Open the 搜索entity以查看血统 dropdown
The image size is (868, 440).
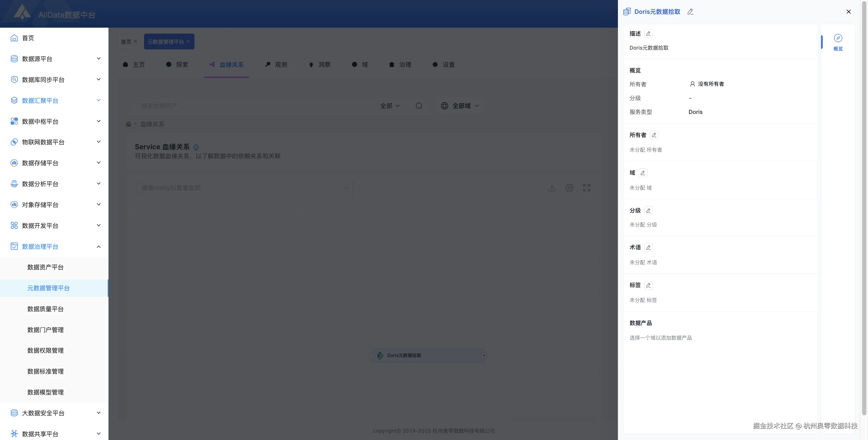pos(244,188)
